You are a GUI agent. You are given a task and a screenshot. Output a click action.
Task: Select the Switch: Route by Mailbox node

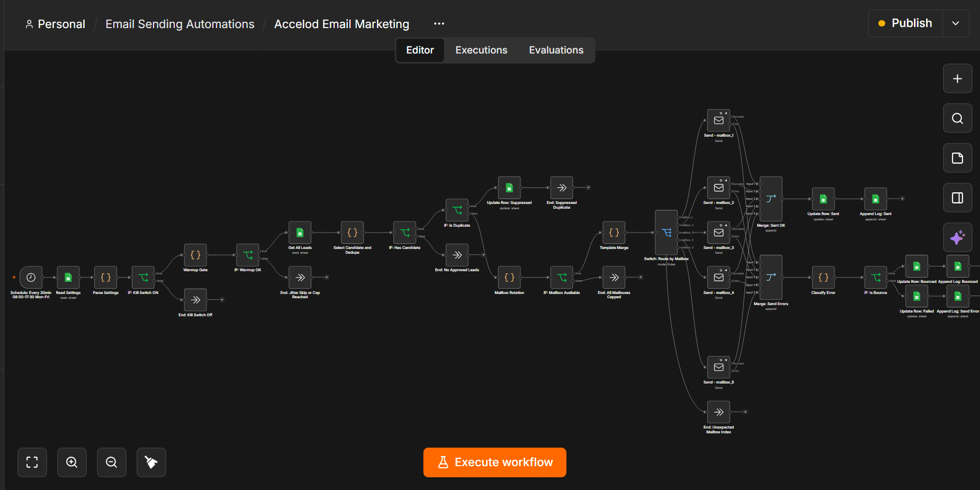(x=667, y=233)
